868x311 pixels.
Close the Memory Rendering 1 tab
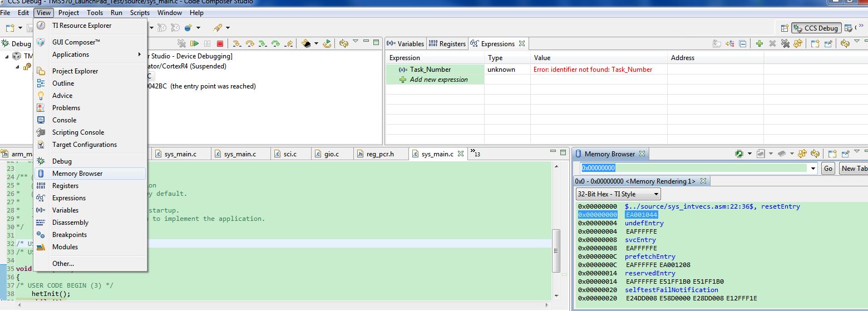coord(703,181)
